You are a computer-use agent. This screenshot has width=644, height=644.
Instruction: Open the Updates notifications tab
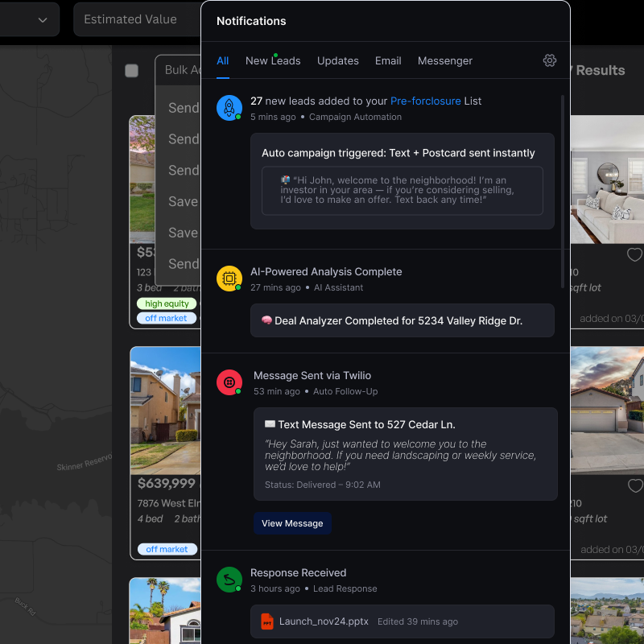click(x=337, y=60)
